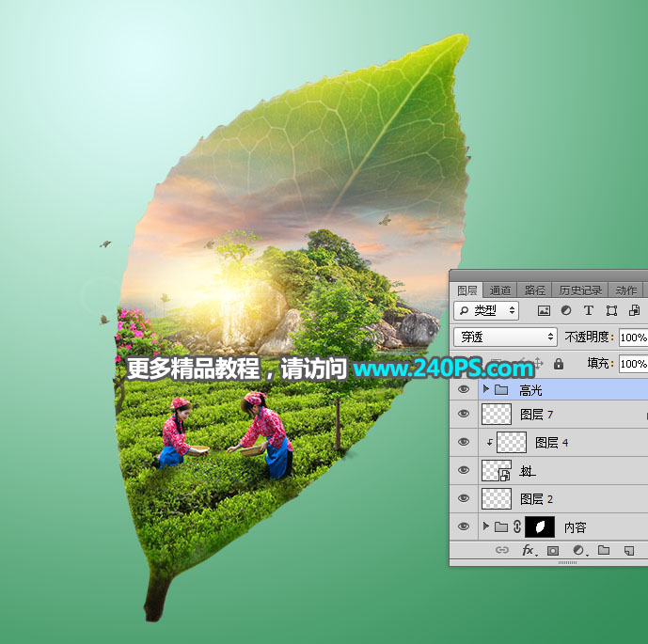Select the 图层 7 thumbnail
648x644 pixels.
(497, 414)
